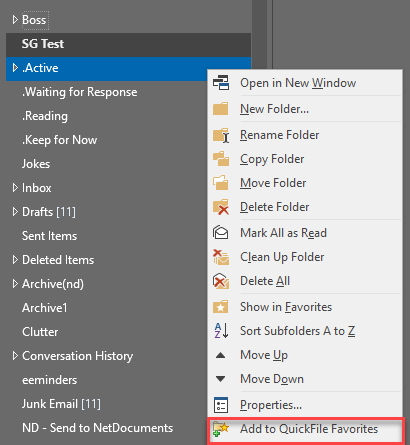Expand the Boss folder
Viewport: 410px width, 445px height.
click(x=15, y=20)
